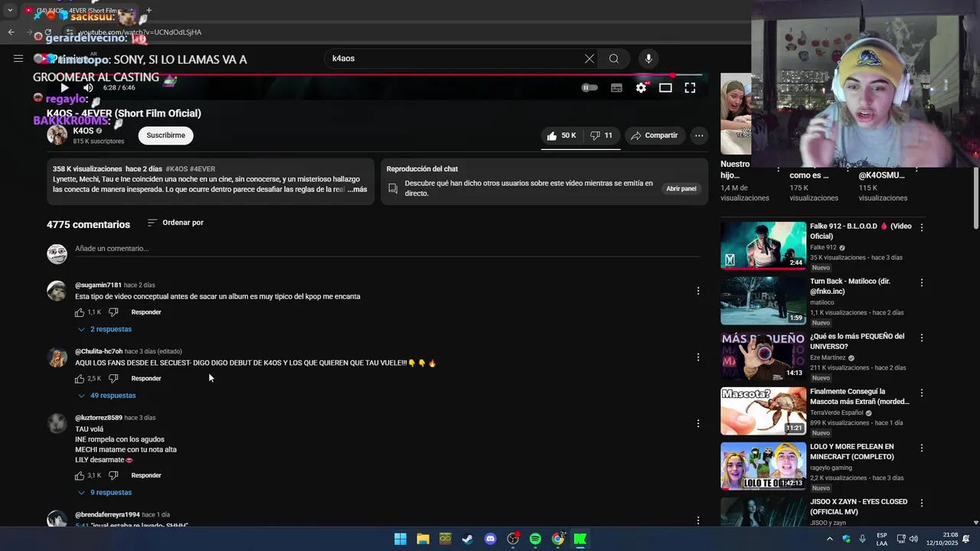Open the K4OS channel avatar
The image size is (980, 551).
coord(57,135)
